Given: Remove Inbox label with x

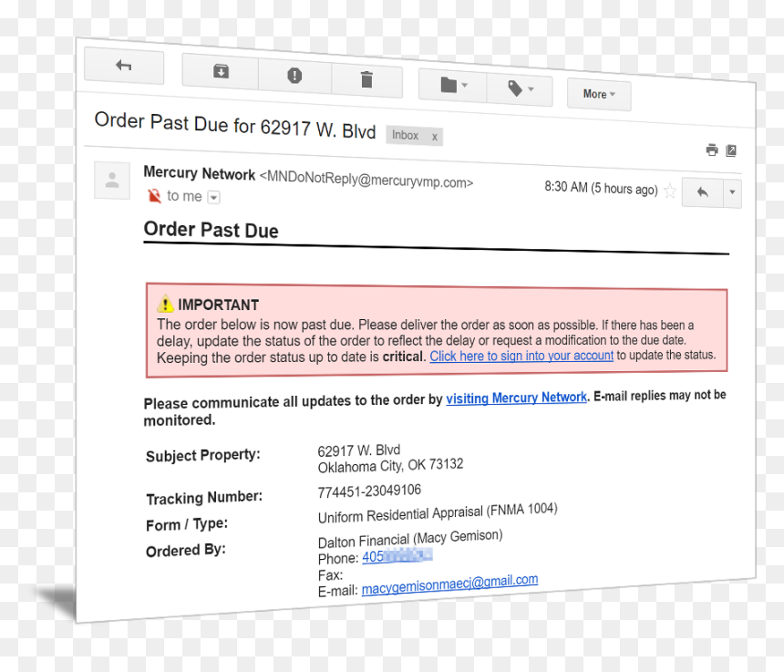Looking at the screenshot, I should 435,137.
